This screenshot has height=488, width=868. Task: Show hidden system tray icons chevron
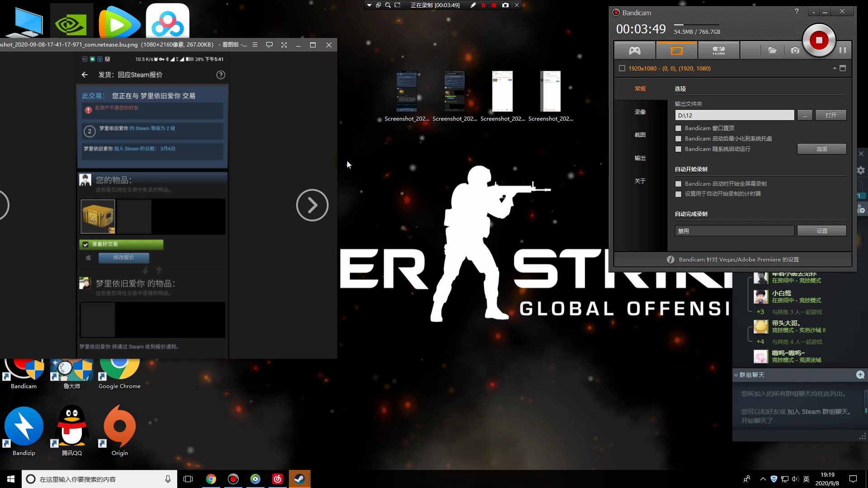click(x=763, y=479)
